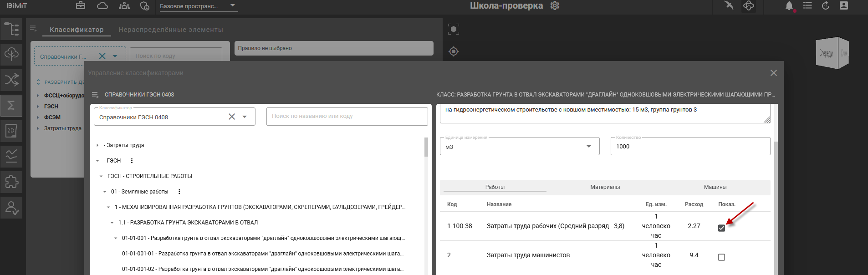868x275 pixels.
Task: Switch to the Нераспределённые элементы tab
Action: 171,30
